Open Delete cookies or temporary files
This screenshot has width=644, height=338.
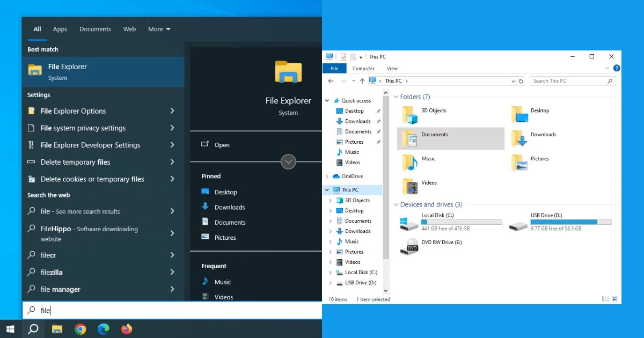point(103,179)
